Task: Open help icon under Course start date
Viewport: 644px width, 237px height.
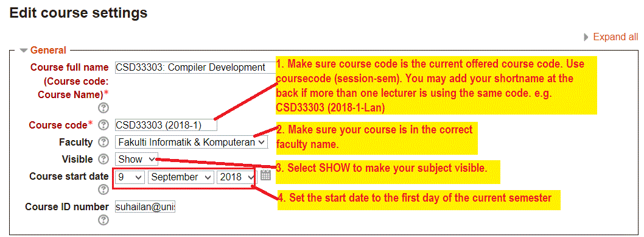Action: 103,189
